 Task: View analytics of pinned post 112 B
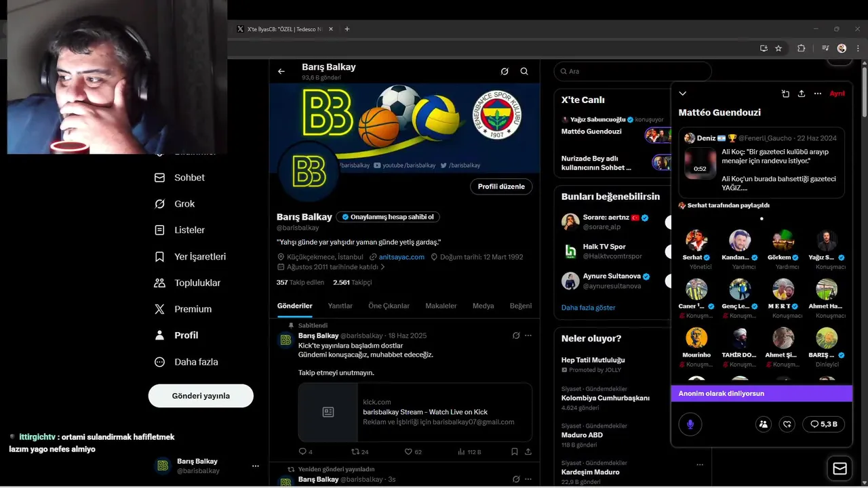pyautogui.click(x=469, y=451)
